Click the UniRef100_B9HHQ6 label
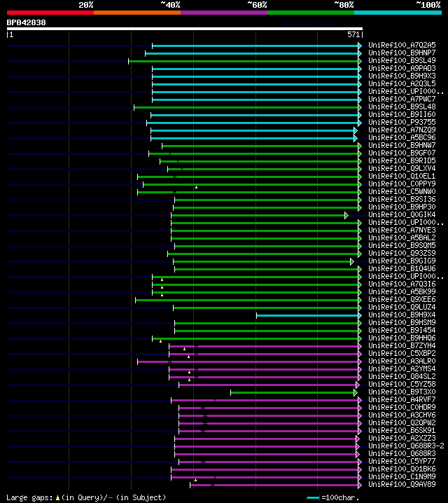 point(402,338)
